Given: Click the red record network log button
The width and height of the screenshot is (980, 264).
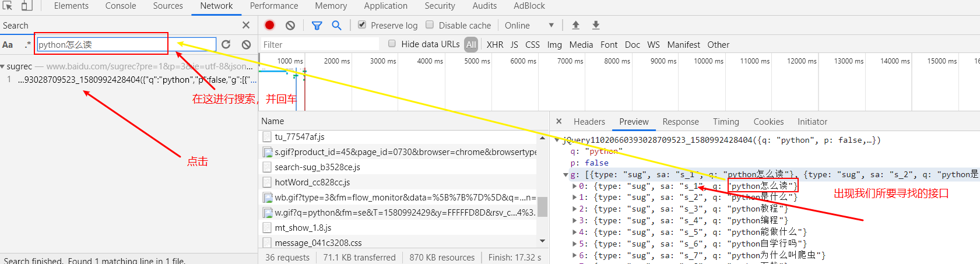Looking at the screenshot, I should click(269, 25).
